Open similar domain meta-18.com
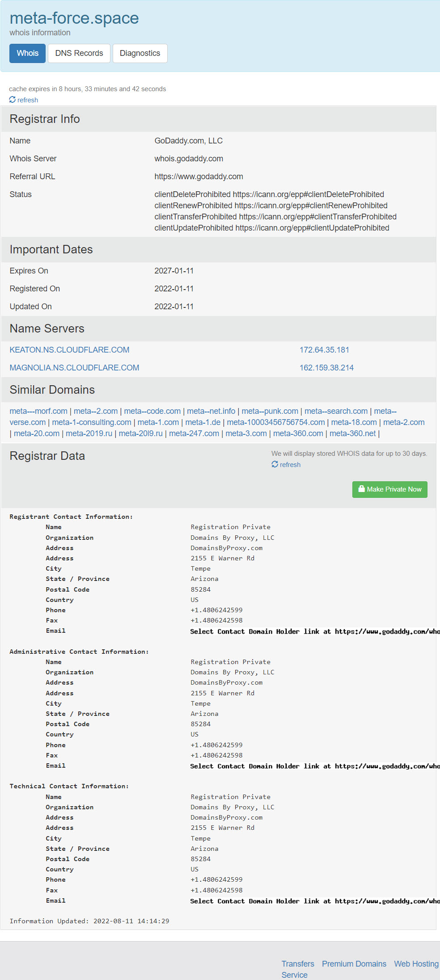 click(354, 422)
